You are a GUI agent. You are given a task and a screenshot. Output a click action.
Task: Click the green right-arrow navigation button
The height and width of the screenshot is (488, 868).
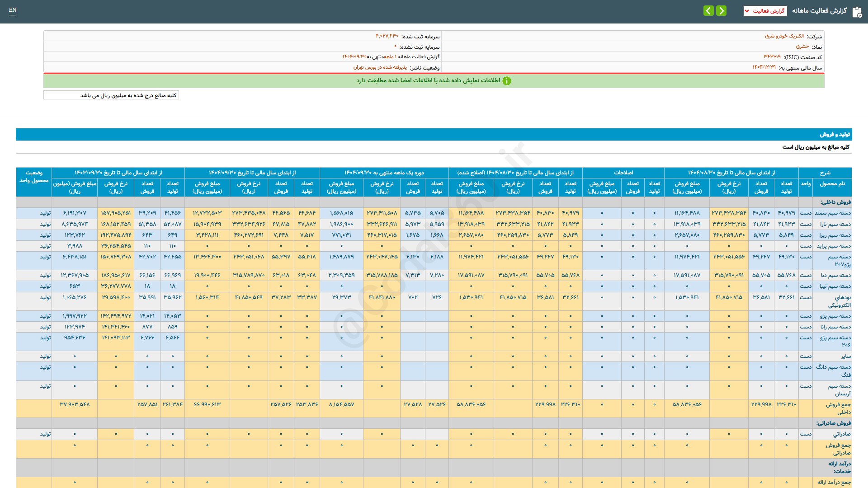[721, 10]
